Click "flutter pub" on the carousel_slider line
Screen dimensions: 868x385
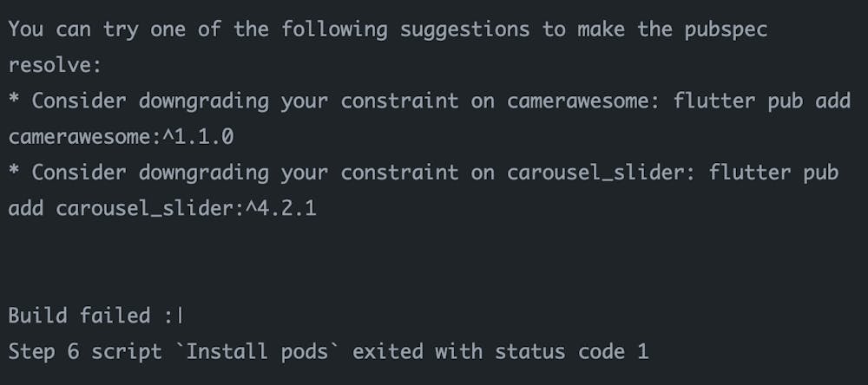click(x=774, y=173)
